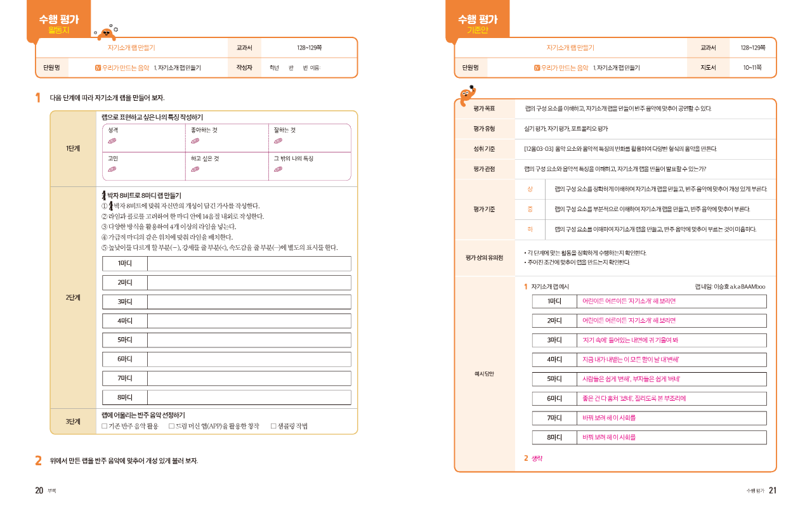Click the 자기소개 랩 만들기 title on the left page
The width and height of the screenshot is (812, 516).
131,48
